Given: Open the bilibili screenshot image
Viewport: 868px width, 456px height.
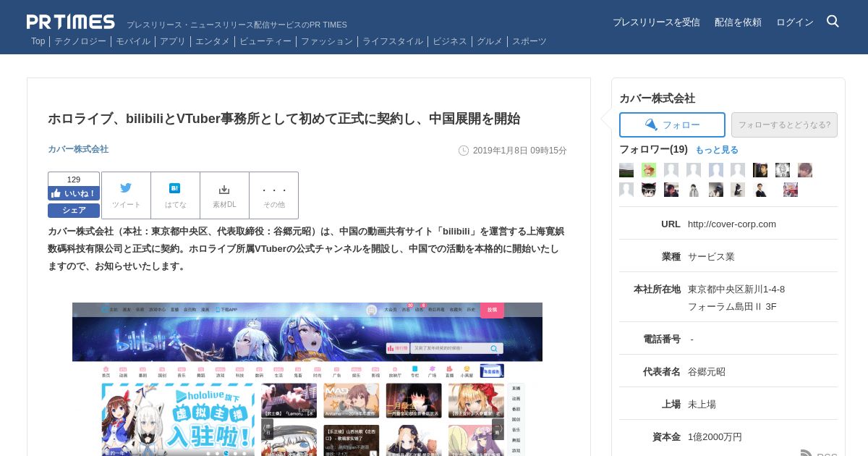Looking at the screenshot, I should click(307, 379).
